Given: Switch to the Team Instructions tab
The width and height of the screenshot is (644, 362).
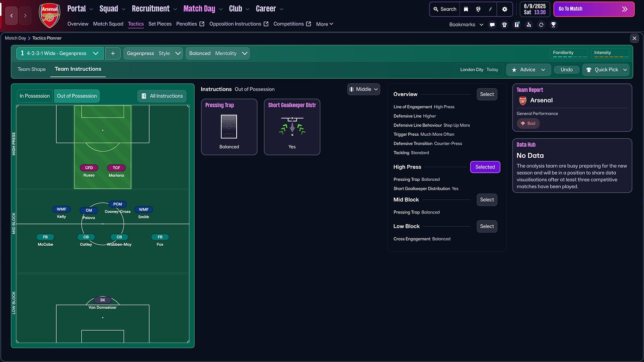Looking at the screenshot, I should click(x=78, y=69).
